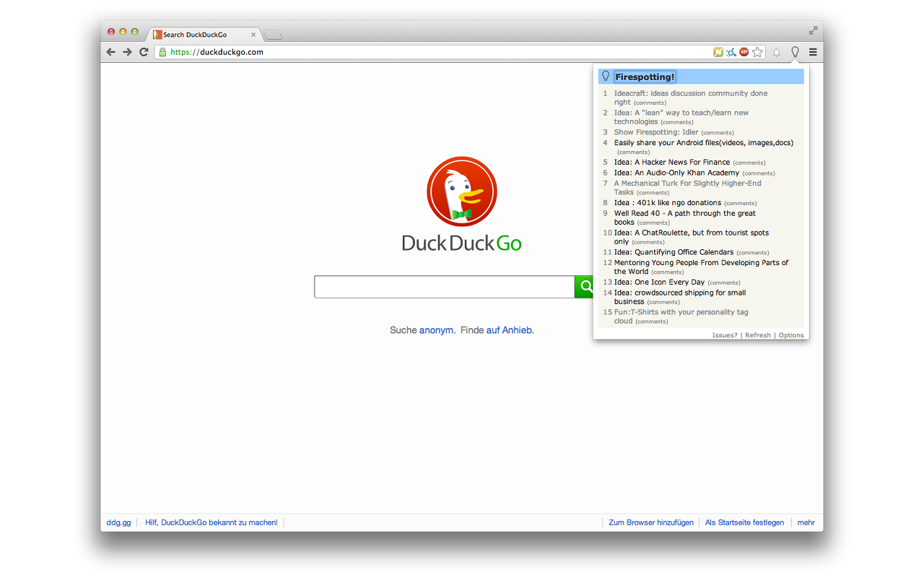924x578 pixels.
Task: Click the Firespotting! header link
Action: (x=645, y=77)
